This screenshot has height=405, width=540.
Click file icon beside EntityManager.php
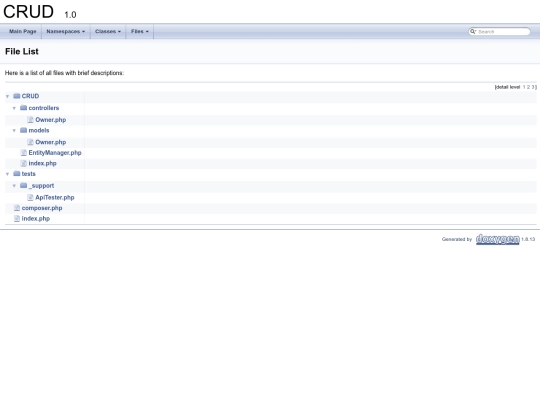(23, 153)
